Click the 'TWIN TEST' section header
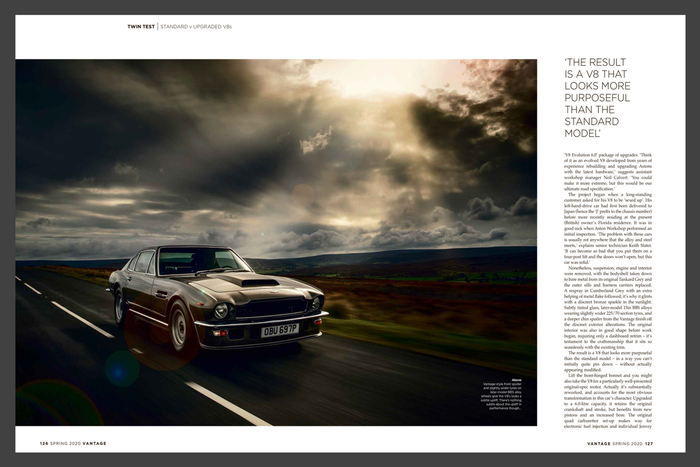The width and height of the screenshot is (700, 467). [x=141, y=27]
